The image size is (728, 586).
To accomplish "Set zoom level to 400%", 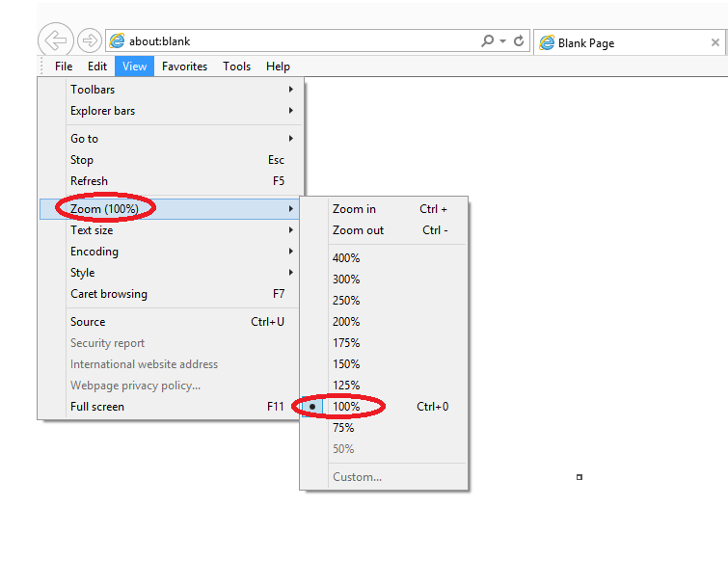I will click(x=384, y=258).
